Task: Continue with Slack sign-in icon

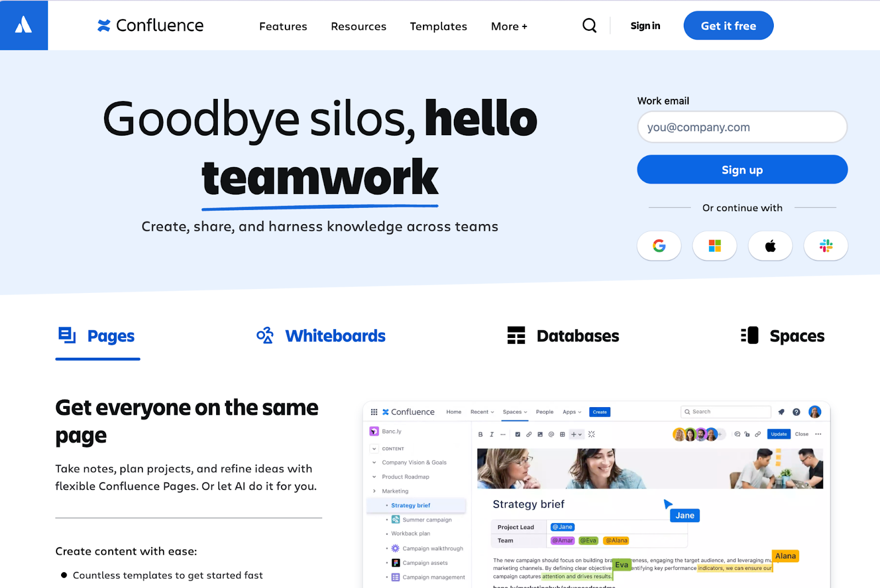Action: [x=826, y=246]
